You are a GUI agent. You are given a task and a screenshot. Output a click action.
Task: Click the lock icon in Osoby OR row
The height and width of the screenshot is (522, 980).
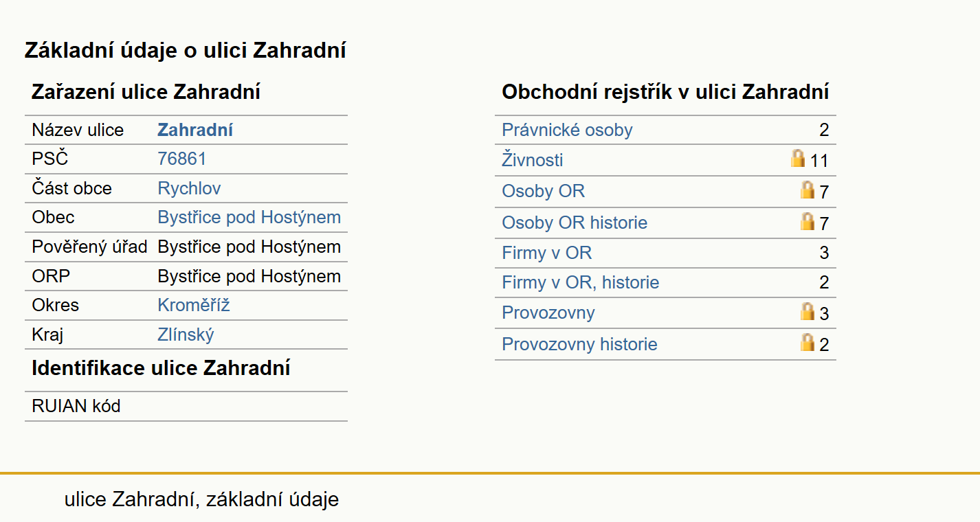click(x=808, y=190)
